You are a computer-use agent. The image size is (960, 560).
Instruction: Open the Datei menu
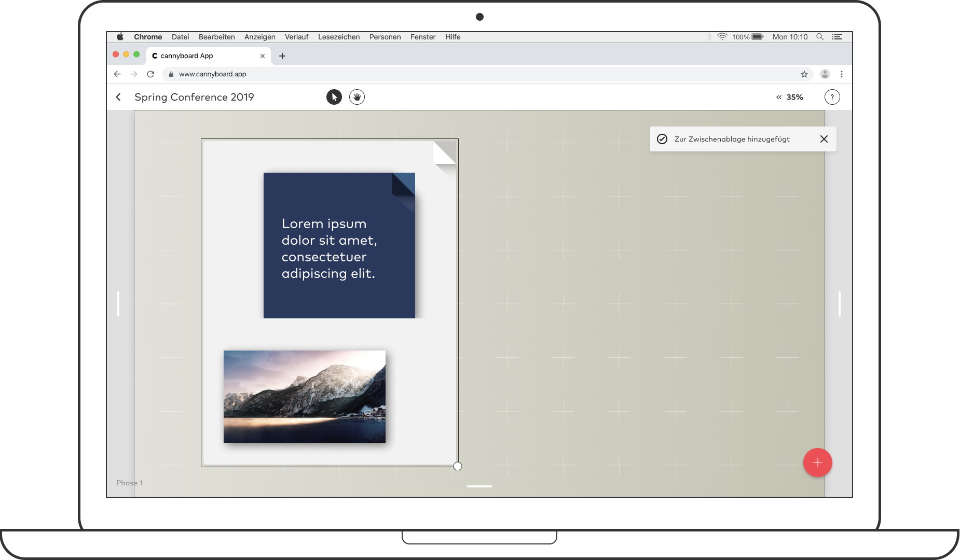pos(181,37)
